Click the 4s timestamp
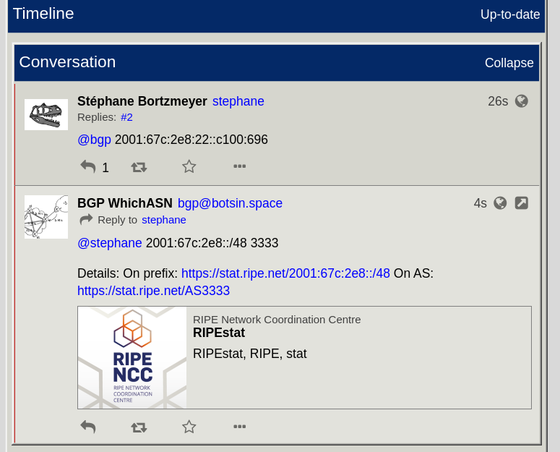 coord(480,204)
